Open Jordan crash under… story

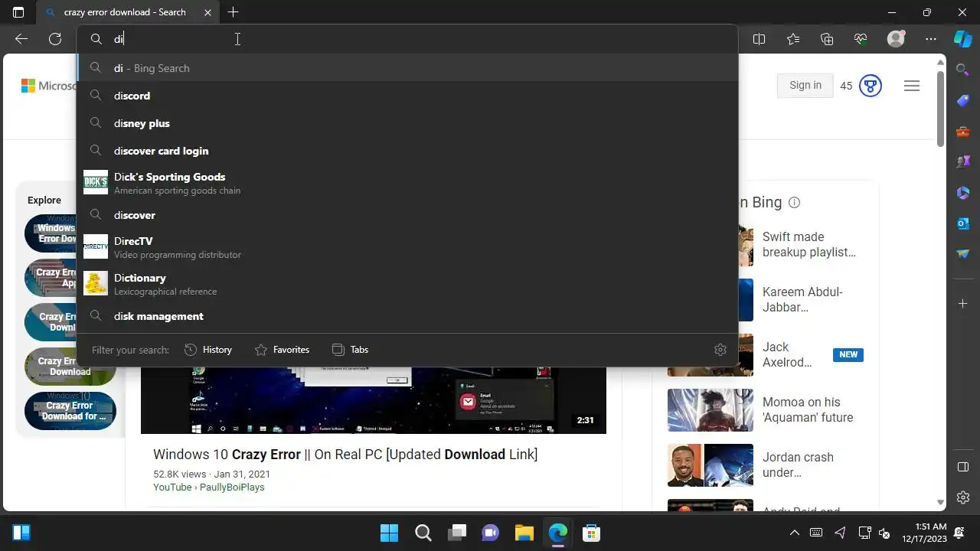(x=798, y=465)
